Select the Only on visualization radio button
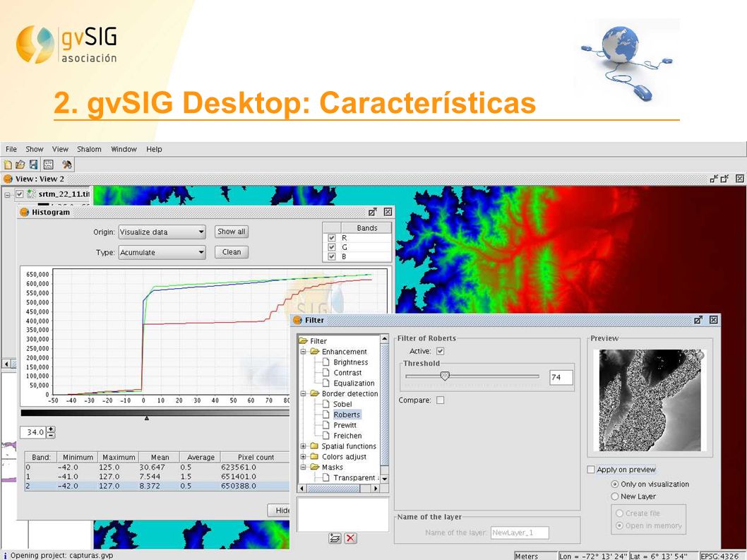The width and height of the screenshot is (747, 560). (x=615, y=484)
